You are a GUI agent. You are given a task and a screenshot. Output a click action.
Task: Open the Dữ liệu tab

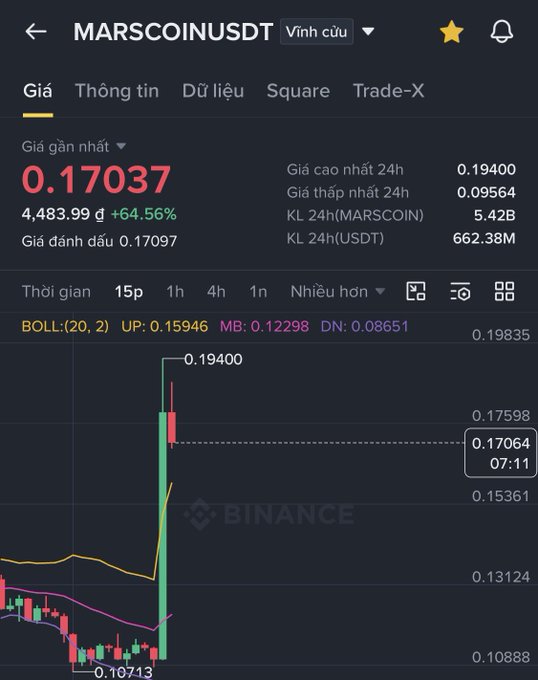tap(213, 91)
